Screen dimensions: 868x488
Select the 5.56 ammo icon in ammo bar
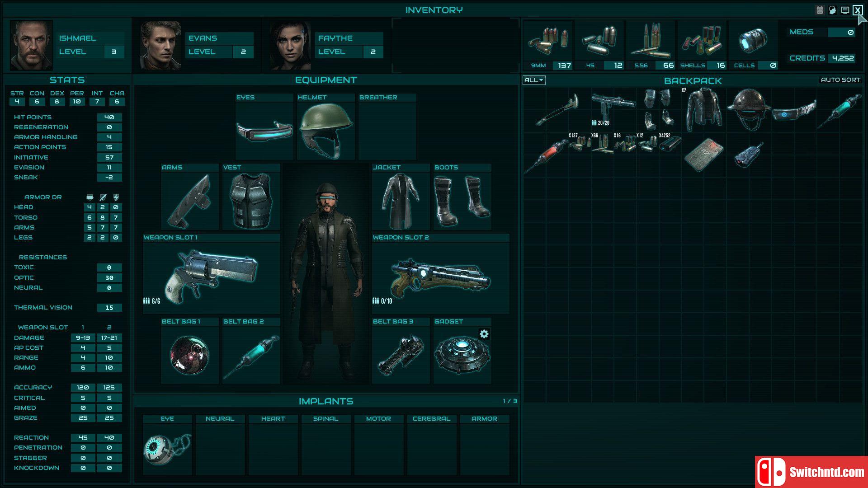point(651,41)
